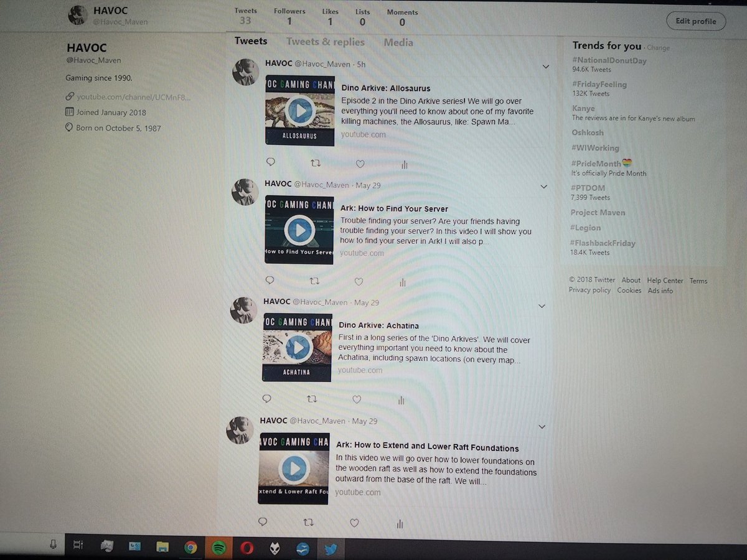Open the #FlashbackFriday trend
The width and height of the screenshot is (747, 560).
603,243
